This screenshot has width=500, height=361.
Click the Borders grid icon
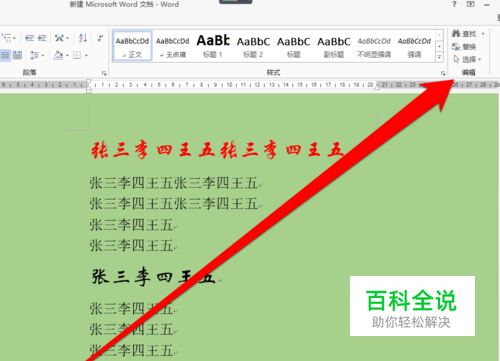click(x=77, y=55)
